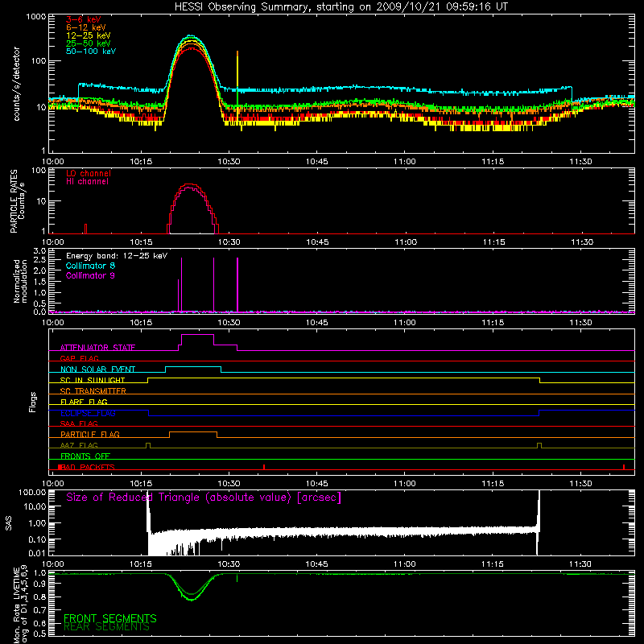The image size is (644, 644).
Task: Select the "ATTENUATOR STATE" flag label
Action: (x=97, y=348)
